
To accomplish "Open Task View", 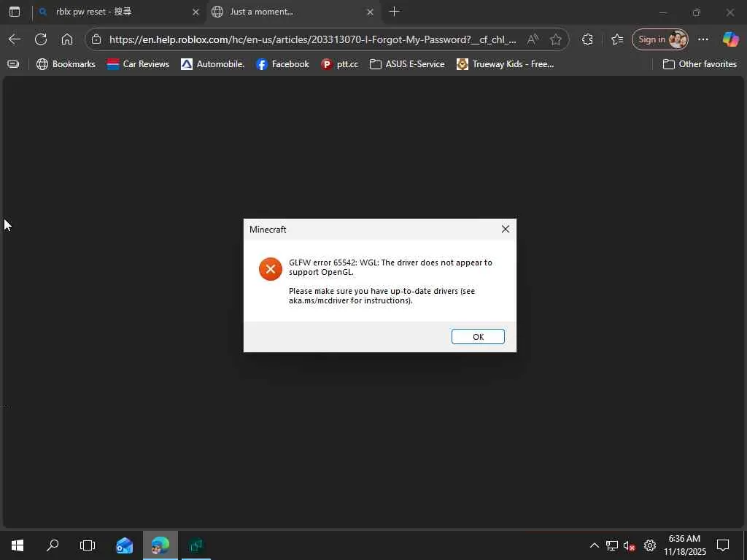I will pos(88,545).
